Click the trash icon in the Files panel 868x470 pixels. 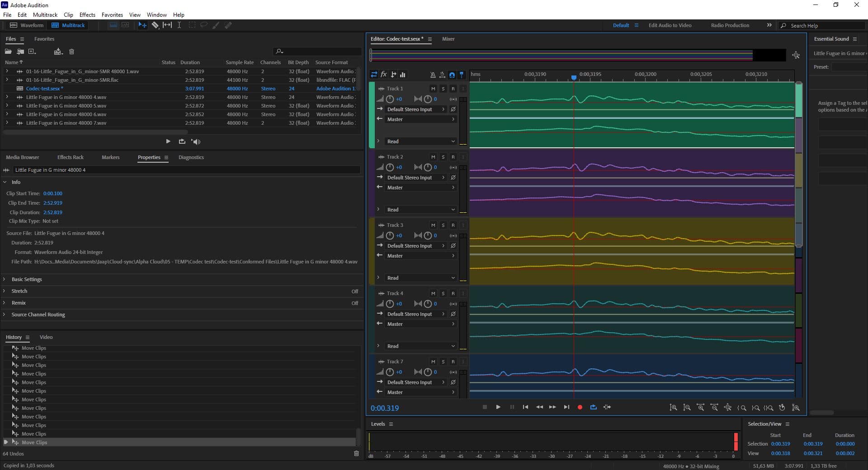pyautogui.click(x=71, y=52)
